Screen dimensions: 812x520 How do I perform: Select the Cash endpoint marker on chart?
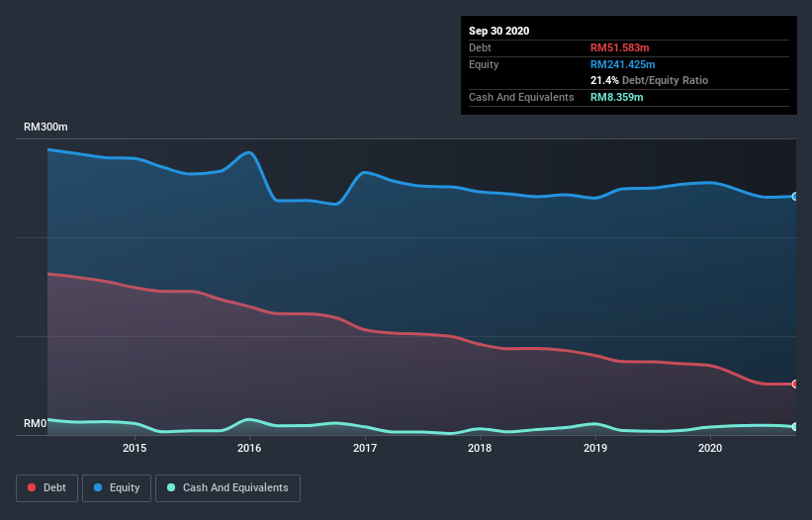coord(795,426)
